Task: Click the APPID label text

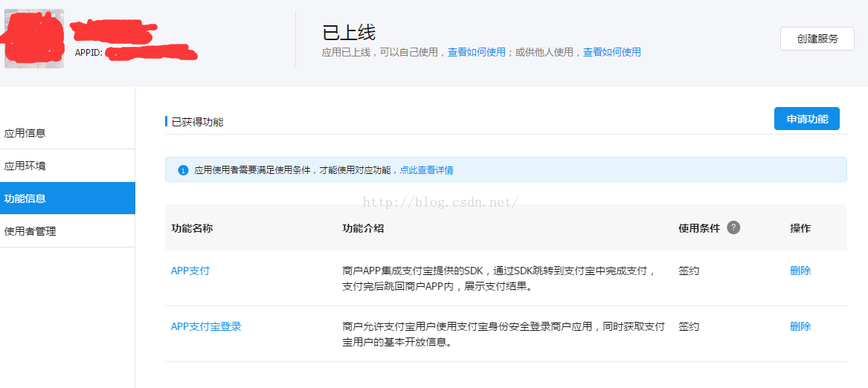Action: (89, 54)
